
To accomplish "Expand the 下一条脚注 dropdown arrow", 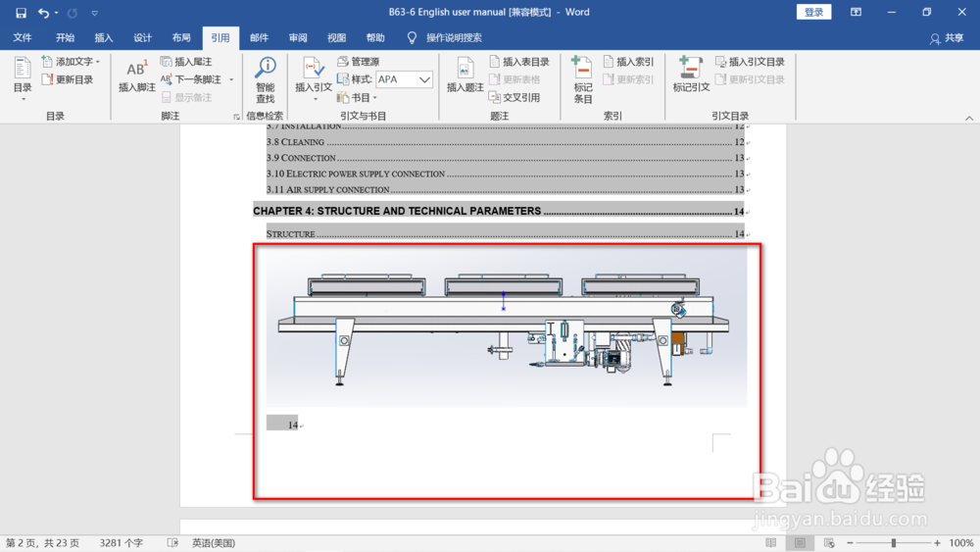I will click(x=231, y=79).
